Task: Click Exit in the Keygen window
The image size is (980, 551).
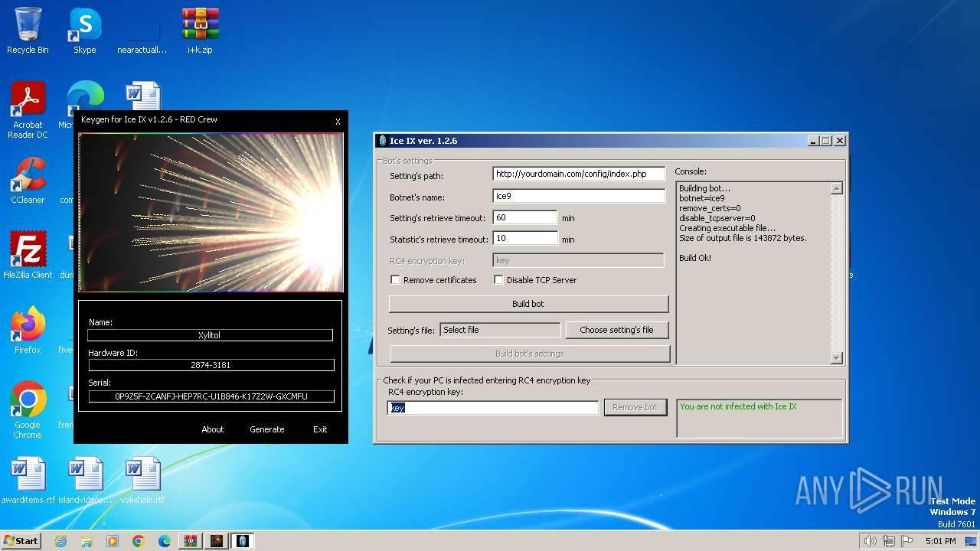Action: point(320,429)
